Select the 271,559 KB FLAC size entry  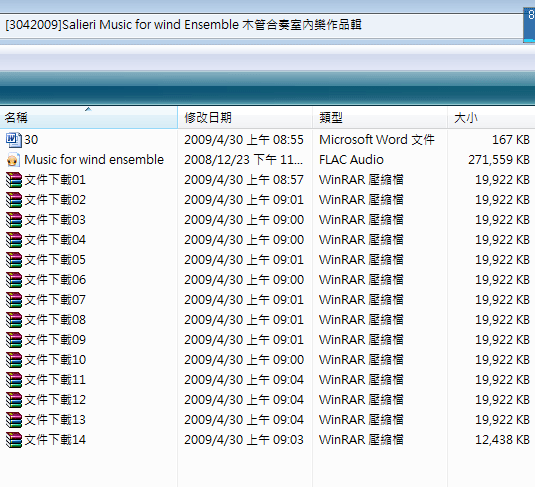click(499, 160)
